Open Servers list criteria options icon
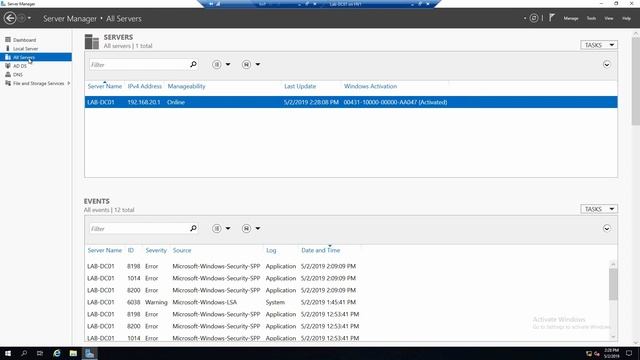640x360 pixels. pos(217,64)
